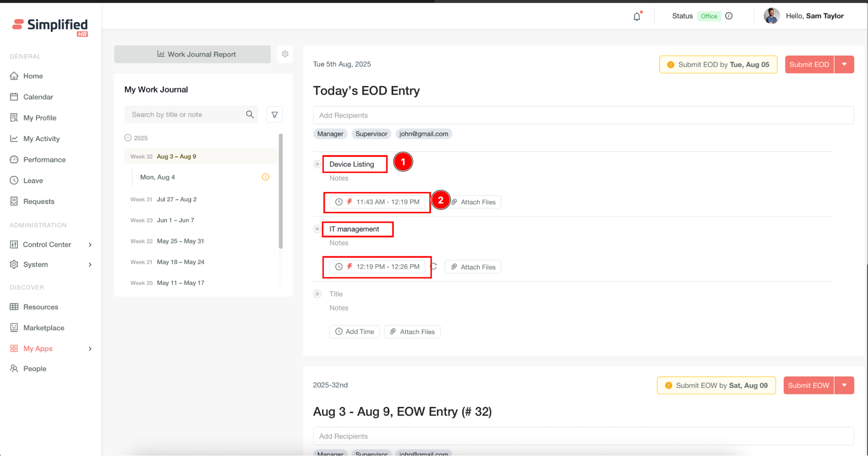Image resolution: width=868 pixels, height=456 pixels.
Task: Click the EOD Add Recipients field
Action: click(583, 116)
